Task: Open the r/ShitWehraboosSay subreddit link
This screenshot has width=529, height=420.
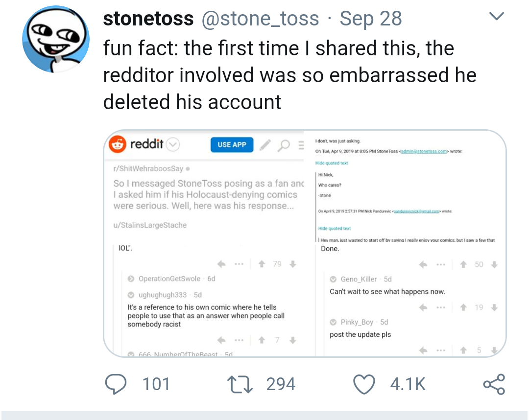Action: [x=148, y=168]
